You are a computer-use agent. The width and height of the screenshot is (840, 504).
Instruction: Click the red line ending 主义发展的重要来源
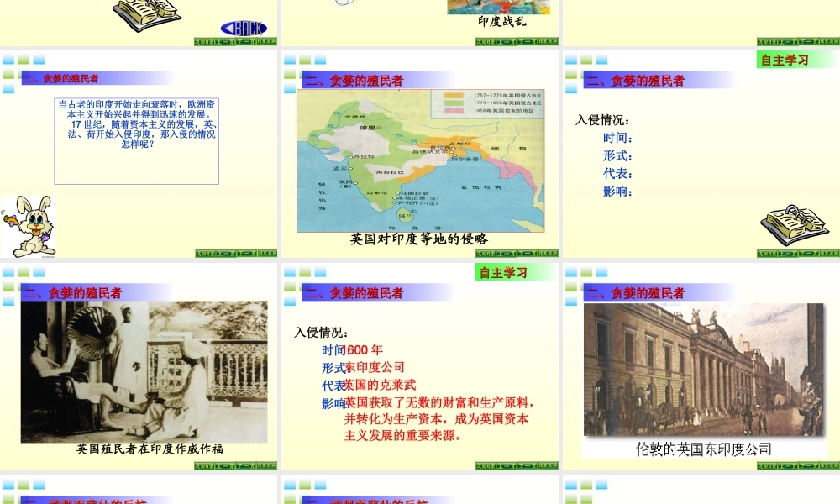tap(403, 435)
